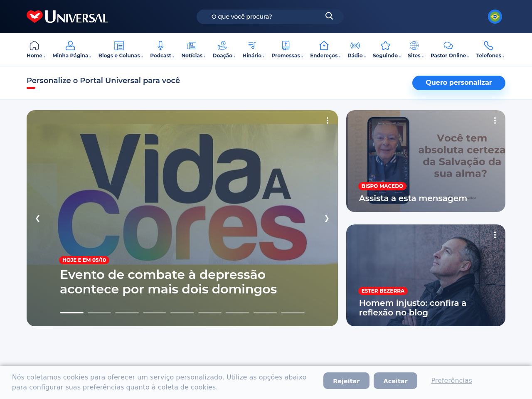Click the Rádio broadcast icon
The width and height of the screenshot is (532, 399).
click(355, 45)
